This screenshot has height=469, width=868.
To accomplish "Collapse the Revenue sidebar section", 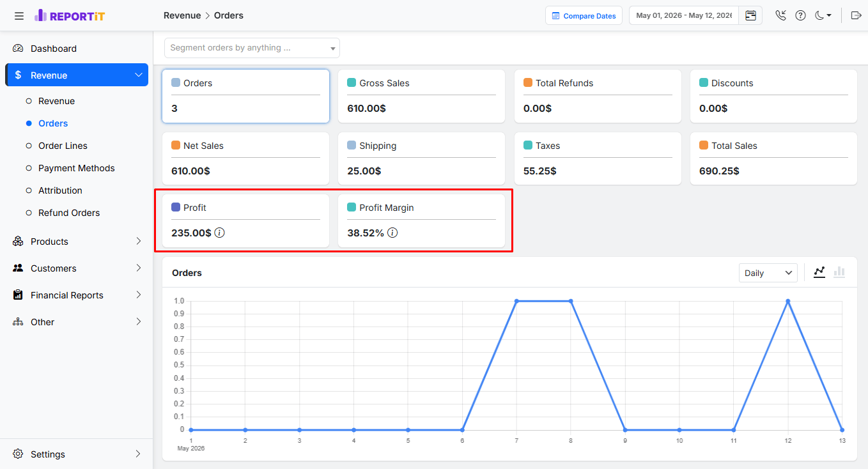I will 139,75.
